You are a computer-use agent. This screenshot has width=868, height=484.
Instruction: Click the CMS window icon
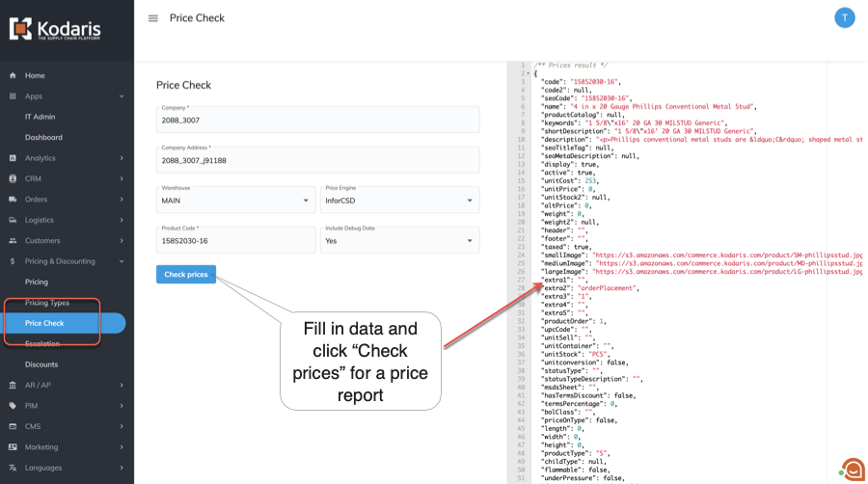click(13, 426)
